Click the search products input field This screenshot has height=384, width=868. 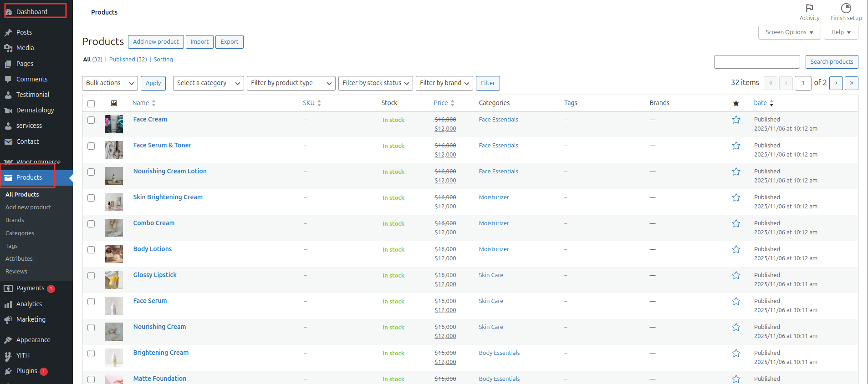(756, 62)
